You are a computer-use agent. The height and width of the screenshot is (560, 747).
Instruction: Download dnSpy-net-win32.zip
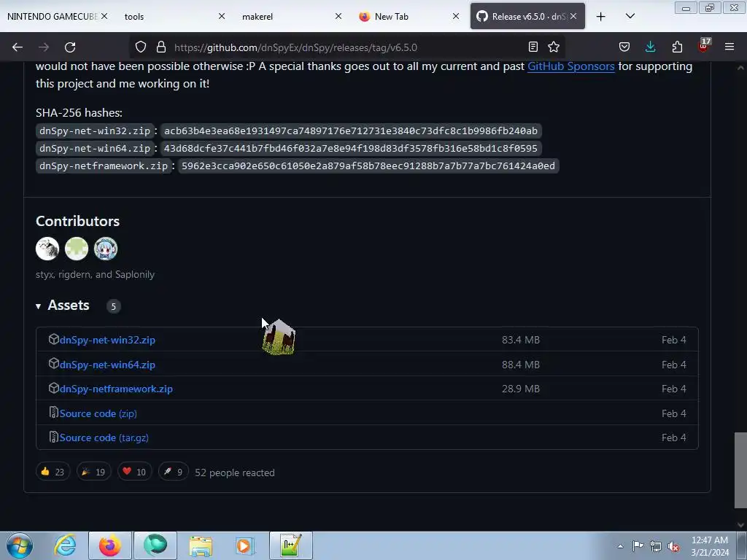click(107, 340)
